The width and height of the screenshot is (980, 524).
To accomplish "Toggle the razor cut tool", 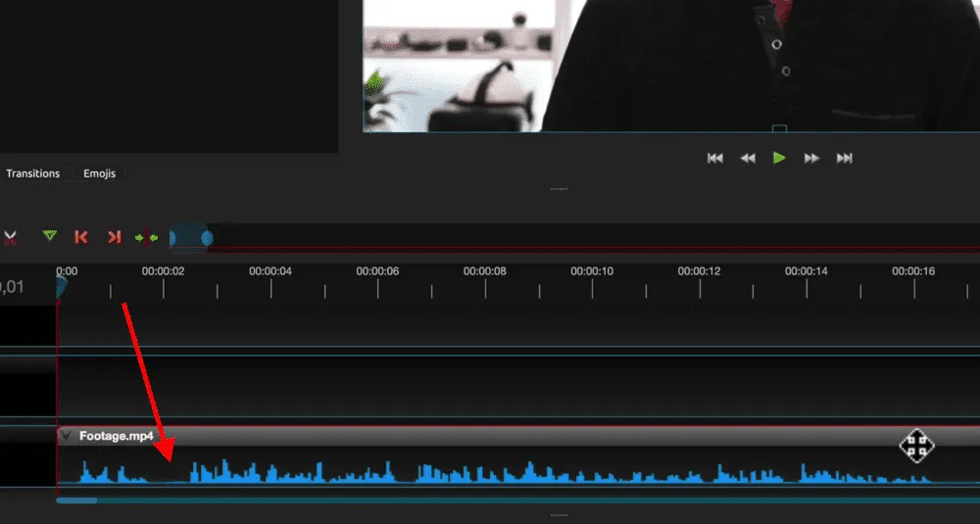I will (x=10, y=237).
